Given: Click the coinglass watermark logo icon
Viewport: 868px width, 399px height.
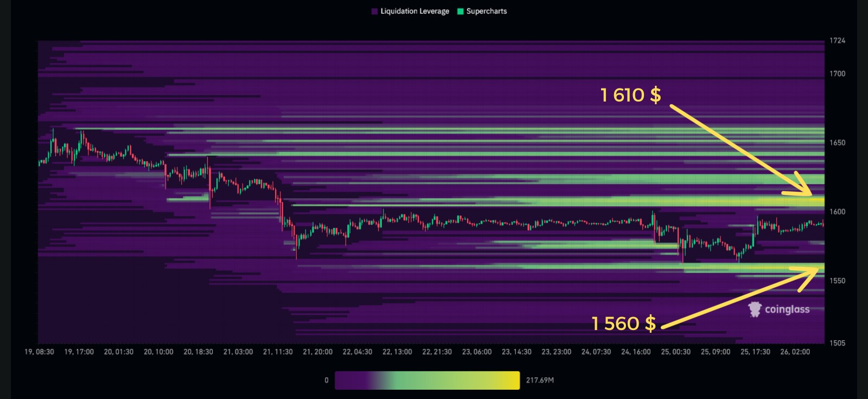Looking at the screenshot, I should [x=755, y=309].
